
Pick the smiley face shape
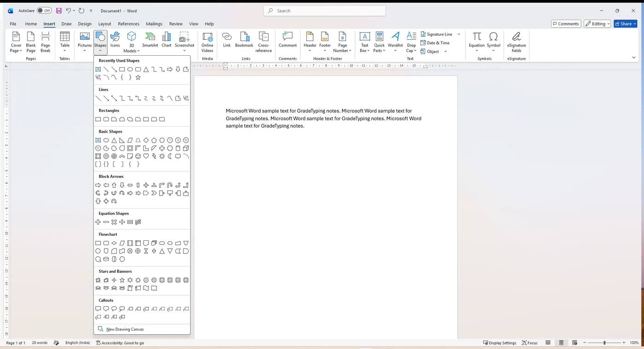pos(138,156)
